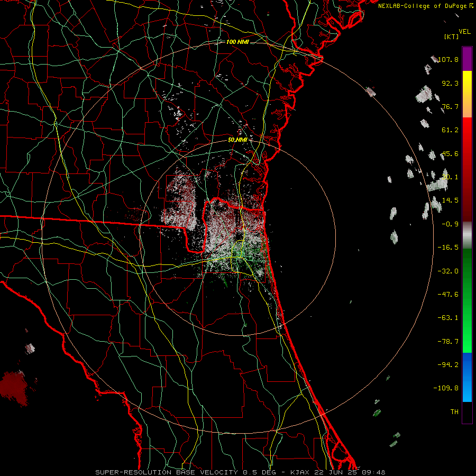Click the 61.2 legend value

click(450, 130)
